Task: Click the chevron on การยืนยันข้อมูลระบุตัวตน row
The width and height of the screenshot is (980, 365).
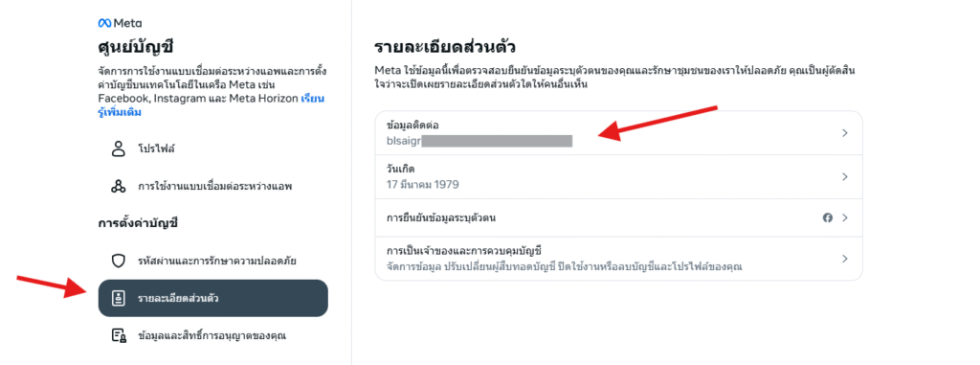Action: 844,217
